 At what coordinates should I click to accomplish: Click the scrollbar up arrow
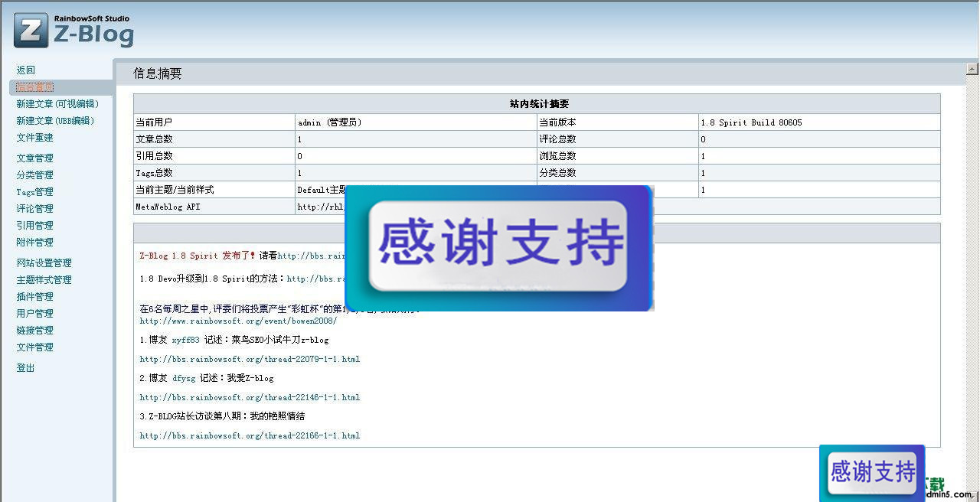pyautogui.click(x=972, y=69)
